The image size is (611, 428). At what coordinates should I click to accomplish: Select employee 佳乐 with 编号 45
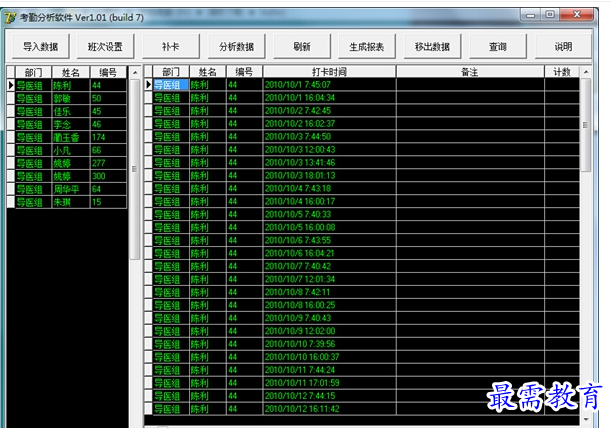(x=71, y=111)
